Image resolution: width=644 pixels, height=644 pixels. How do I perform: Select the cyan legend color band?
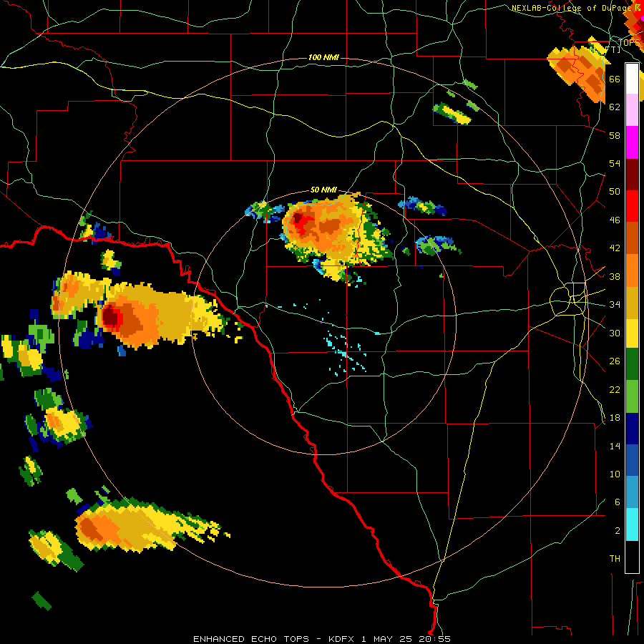(632, 525)
